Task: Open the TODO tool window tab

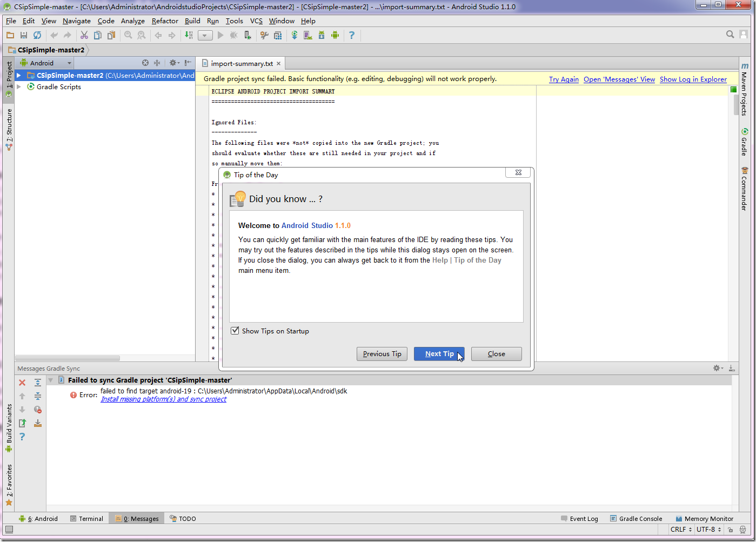Action: 183,519
